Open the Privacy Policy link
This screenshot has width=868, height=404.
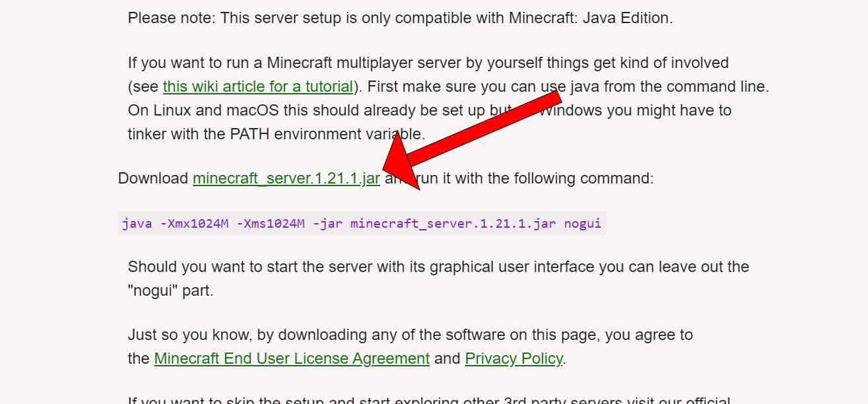(514, 358)
